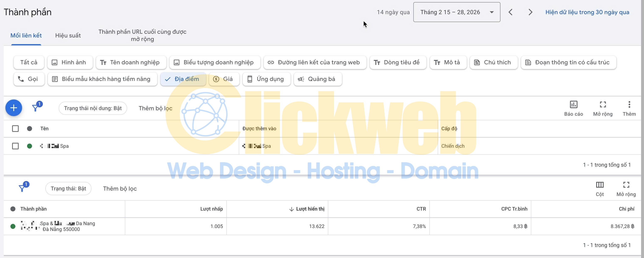644x258 pixels.
Task: Check the checkbox on the Spa row
Action: pos(16,146)
